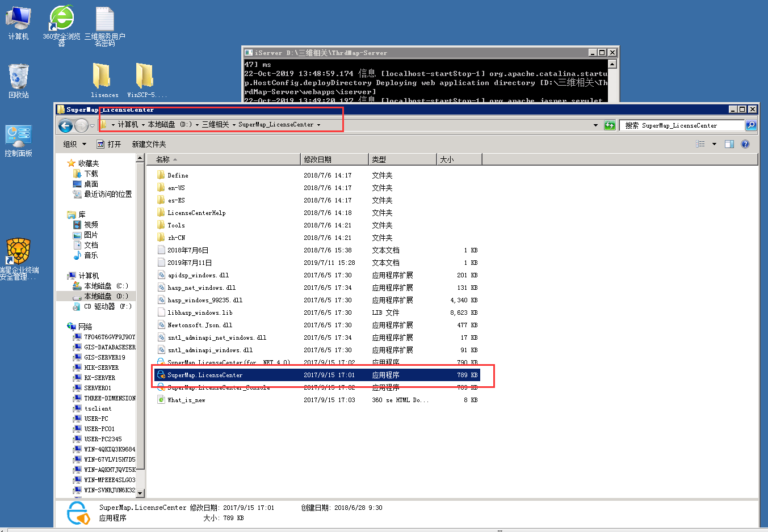Image resolution: width=768 pixels, height=532 pixels.
Task: Open the lisences folder on desktop
Action: (x=104, y=80)
